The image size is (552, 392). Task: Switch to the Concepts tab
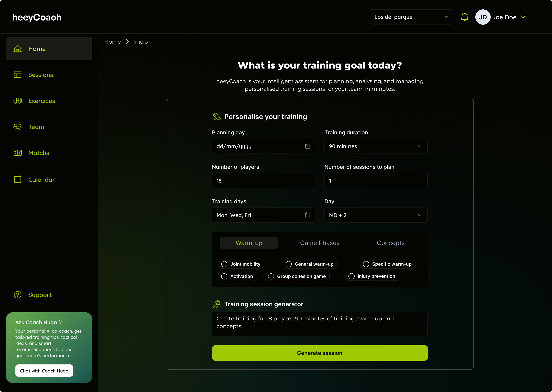point(391,243)
